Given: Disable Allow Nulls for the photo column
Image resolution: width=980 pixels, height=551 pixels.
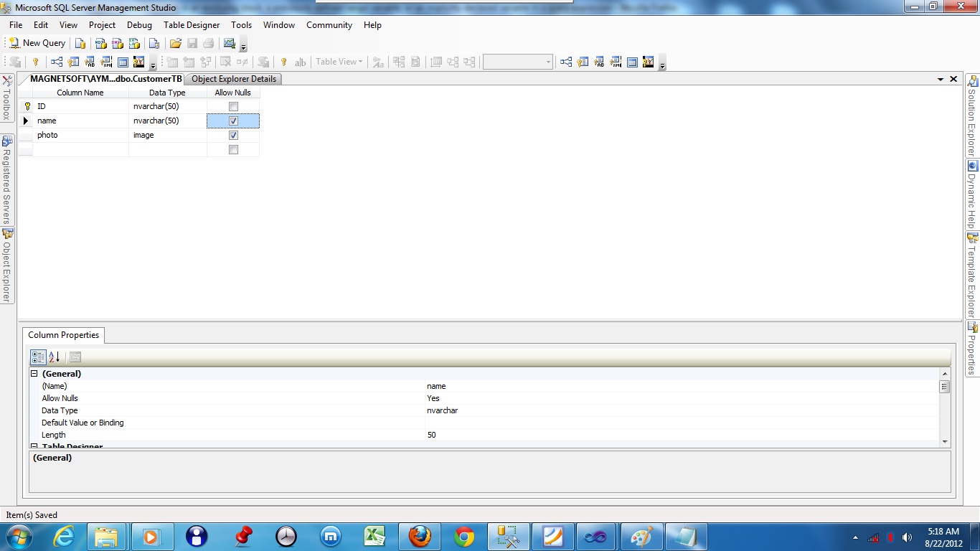Looking at the screenshot, I should click(233, 135).
